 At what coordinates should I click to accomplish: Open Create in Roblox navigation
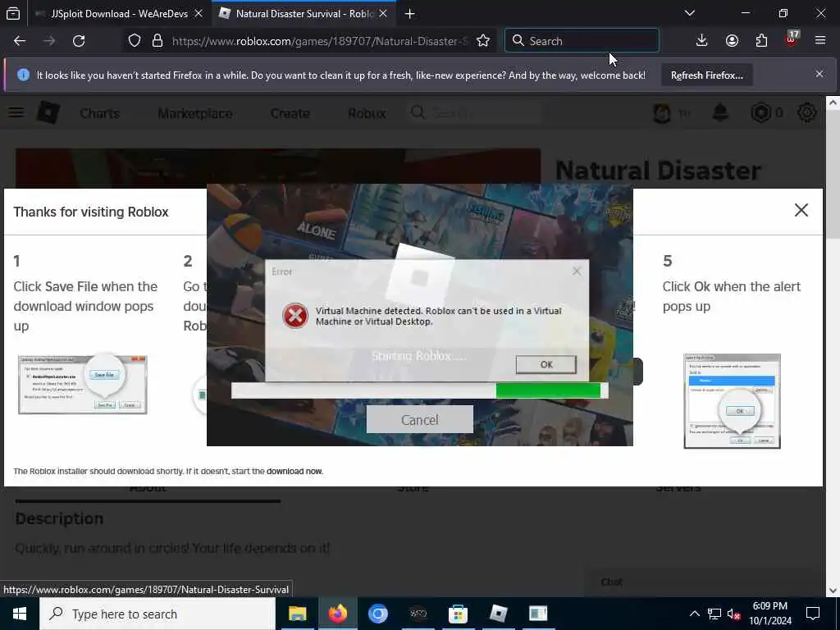click(x=290, y=113)
